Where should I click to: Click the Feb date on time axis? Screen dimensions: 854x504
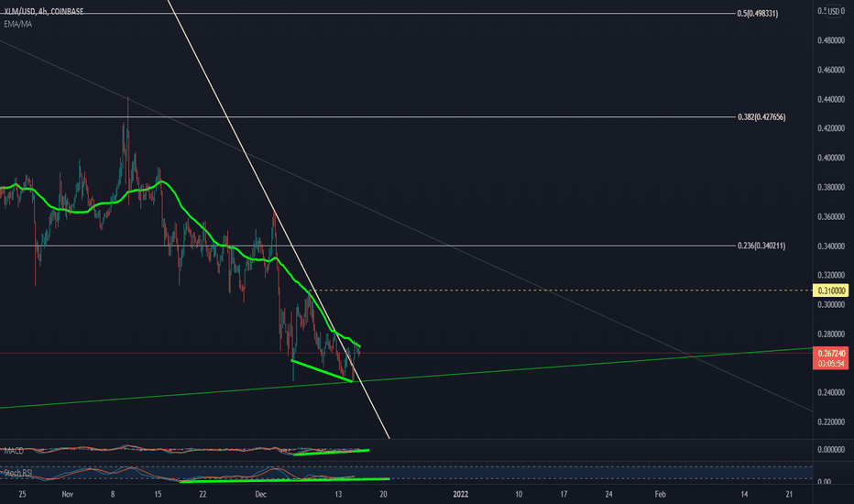tap(660, 495)
